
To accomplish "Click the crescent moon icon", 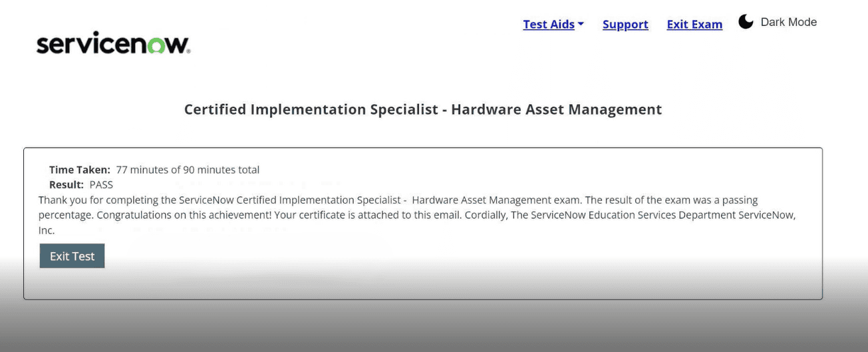I will 746,22.
